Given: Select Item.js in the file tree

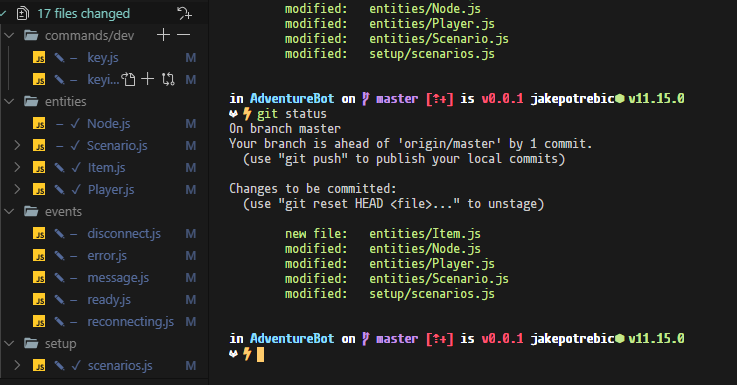Looking at the screenshot, I should [106, 167].
